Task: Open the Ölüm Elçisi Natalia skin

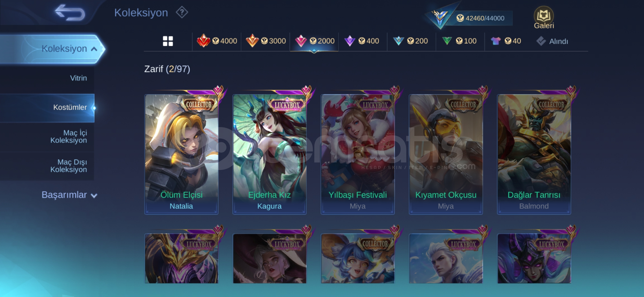Action: [181, 154]
